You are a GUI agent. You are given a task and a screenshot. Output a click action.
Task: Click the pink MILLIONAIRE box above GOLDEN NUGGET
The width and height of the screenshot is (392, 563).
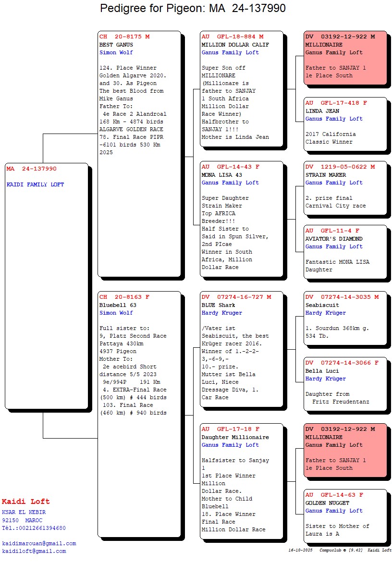[345, 450]
